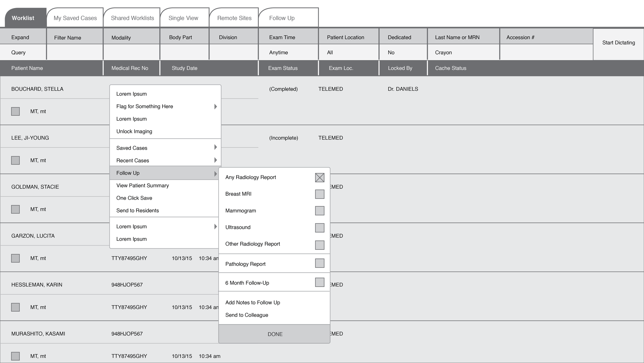Choose Send to Colleague option
Image resolution: width=644 pixels, height=363 pixels.
(x=274, y=315)
